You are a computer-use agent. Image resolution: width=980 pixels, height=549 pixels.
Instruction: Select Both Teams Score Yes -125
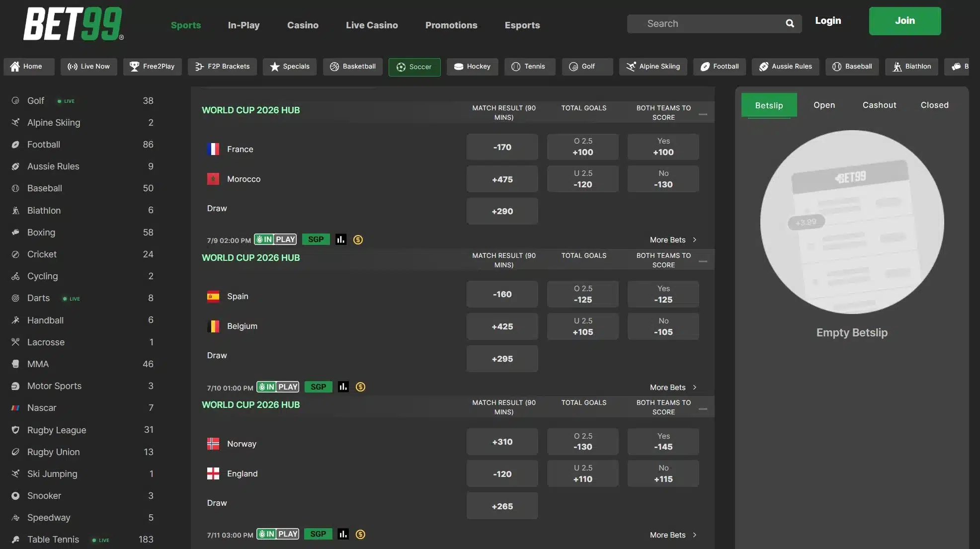663,294
